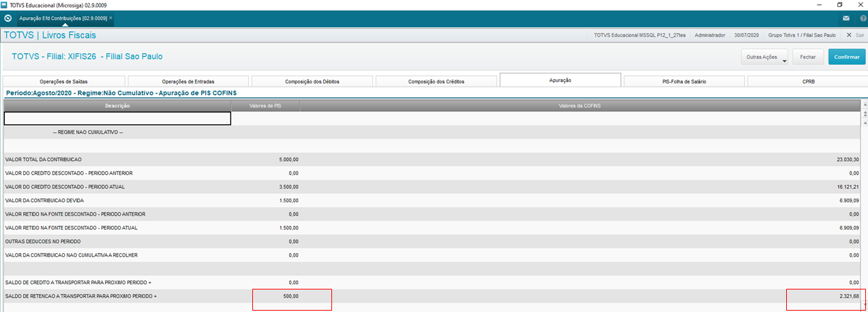The image size is (868, 312).
Task: Click the grid scrollbar down arrow
Action: 864,304
